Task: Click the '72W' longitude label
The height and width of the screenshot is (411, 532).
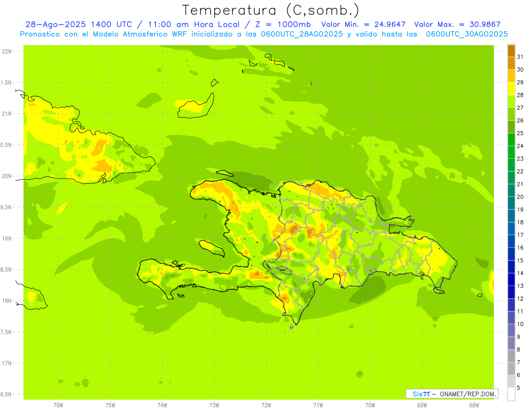Action: (x=266, y=405)
